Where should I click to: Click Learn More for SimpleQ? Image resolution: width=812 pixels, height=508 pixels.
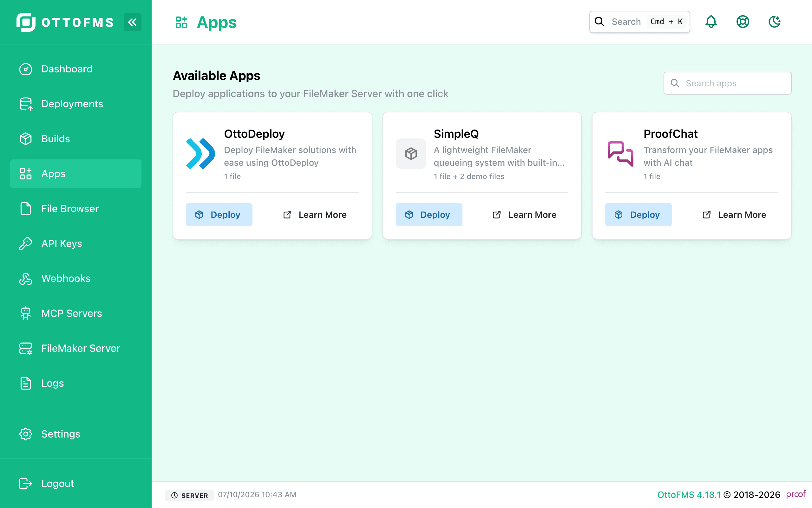pos(524,215)
